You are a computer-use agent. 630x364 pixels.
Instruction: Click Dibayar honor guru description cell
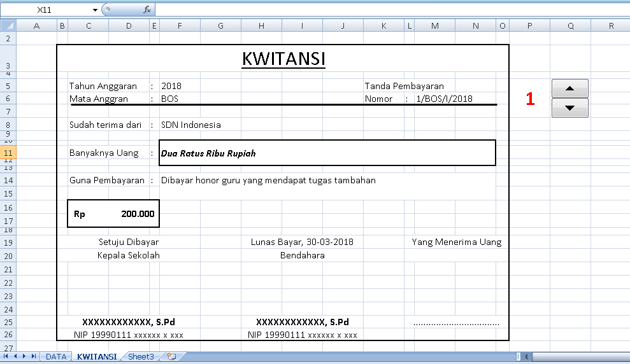(268, 180)
